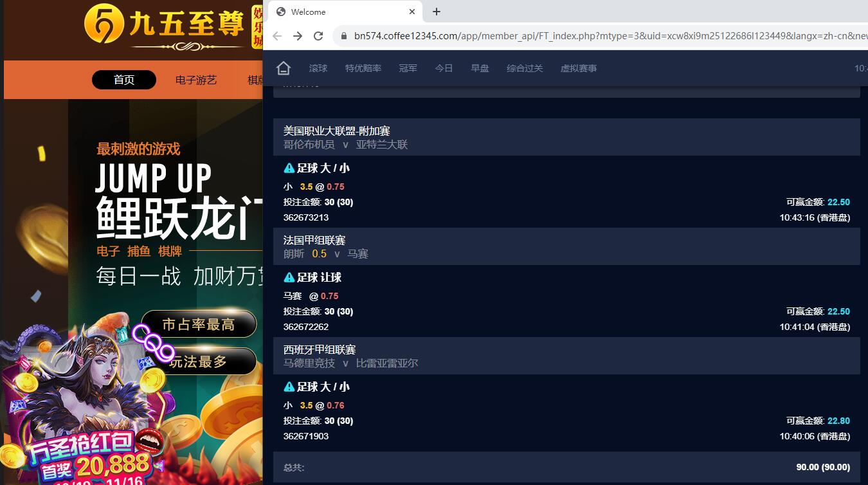Click bet ticket number 362672262

pos(306,327)
